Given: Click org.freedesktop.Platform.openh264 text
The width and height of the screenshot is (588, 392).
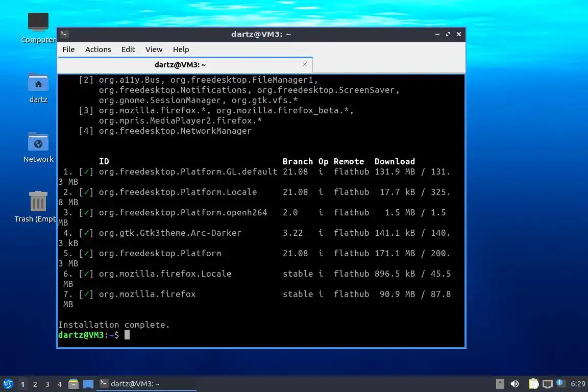Looking at the screenshot, I should (x=183, y=213).
